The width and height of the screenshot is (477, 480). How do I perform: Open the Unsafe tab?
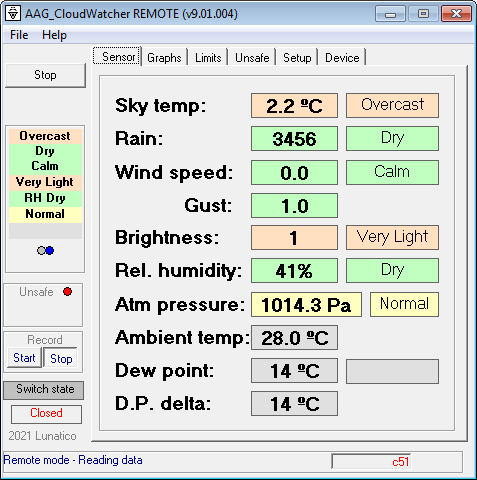(x=252, y=58)
